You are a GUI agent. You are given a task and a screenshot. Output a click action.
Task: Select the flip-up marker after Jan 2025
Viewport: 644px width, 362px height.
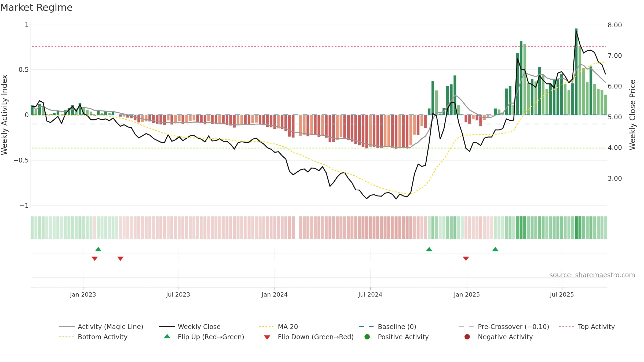[495, 249]
